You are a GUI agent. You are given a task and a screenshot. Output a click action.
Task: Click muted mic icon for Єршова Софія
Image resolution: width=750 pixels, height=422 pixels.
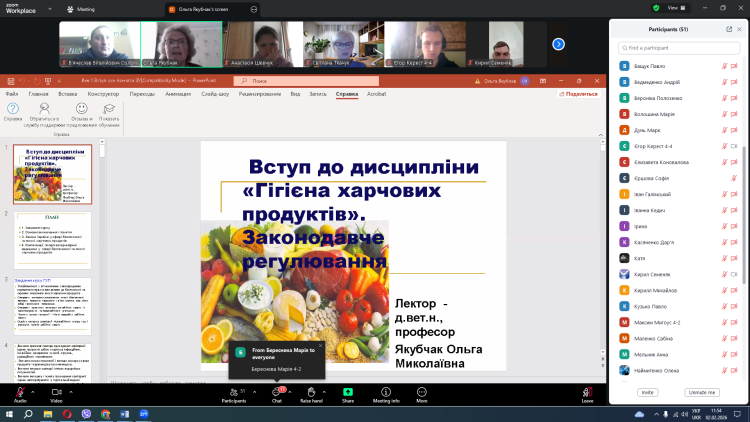point(734,178)
